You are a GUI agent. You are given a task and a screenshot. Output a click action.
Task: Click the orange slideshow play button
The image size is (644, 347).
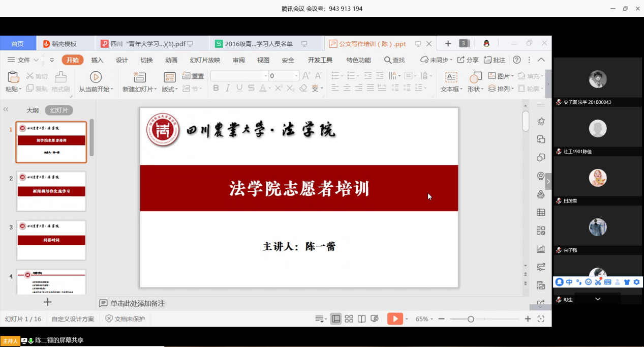tap(394, 319)
